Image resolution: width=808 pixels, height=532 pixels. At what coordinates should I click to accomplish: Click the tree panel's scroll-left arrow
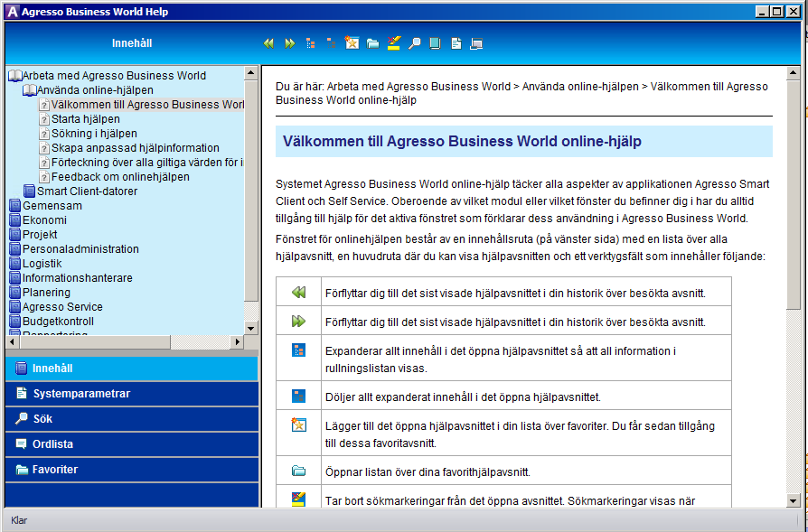point(13,341)
